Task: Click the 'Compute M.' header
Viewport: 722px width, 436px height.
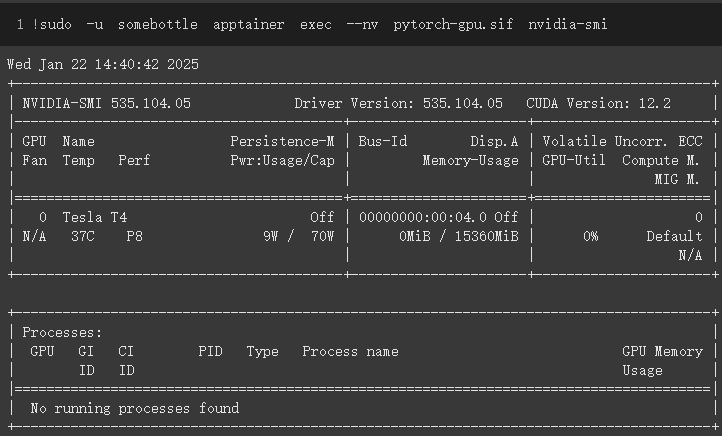Action: pos(661,161)
